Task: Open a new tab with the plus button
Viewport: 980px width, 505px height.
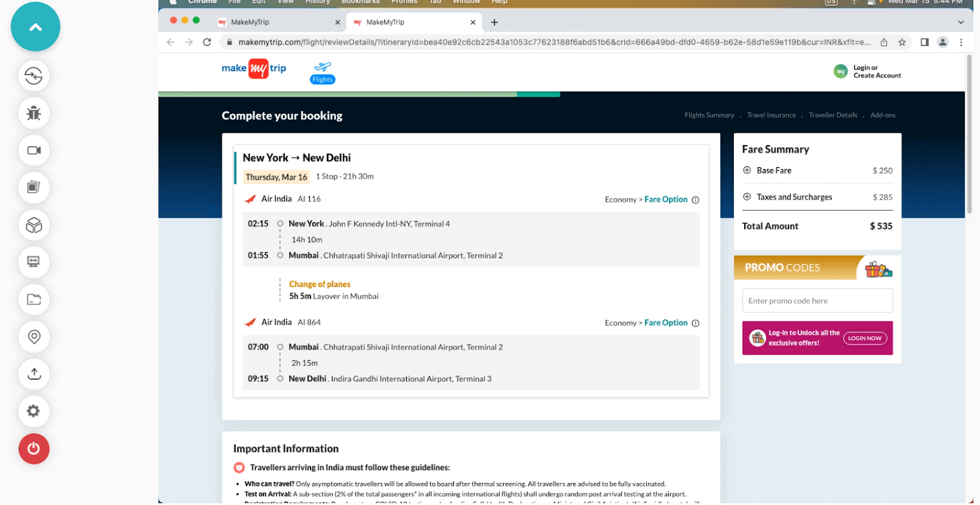Action: [494, 22]
